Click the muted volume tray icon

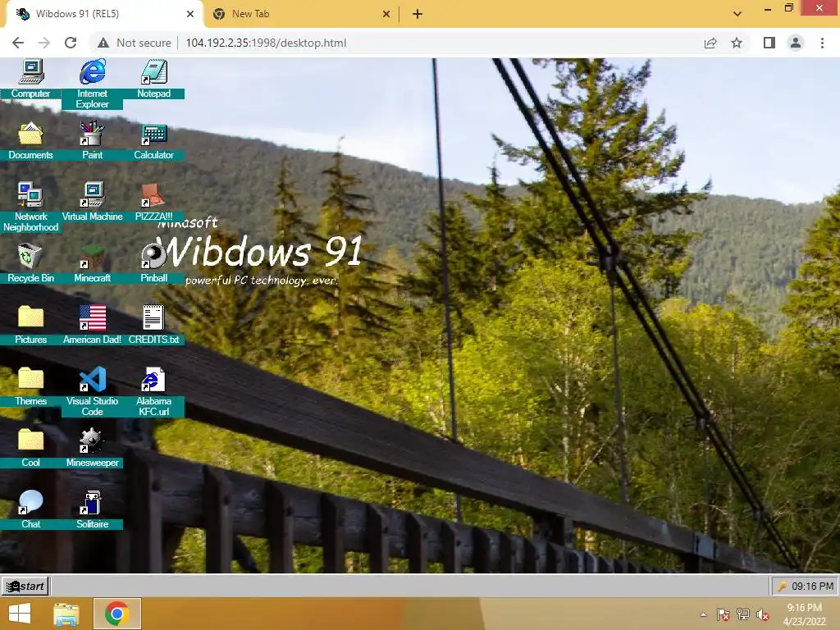(x=763, y=614)
